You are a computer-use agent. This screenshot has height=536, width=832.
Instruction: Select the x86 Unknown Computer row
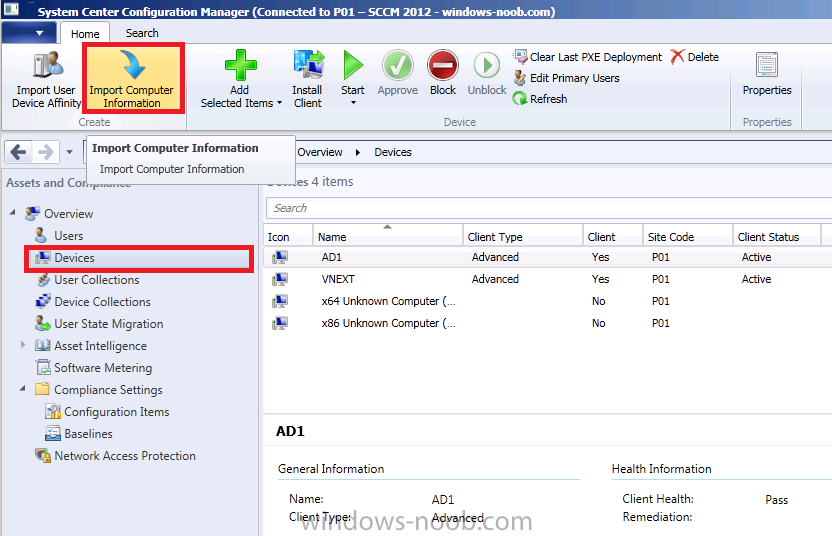click(x=548, y=323)
